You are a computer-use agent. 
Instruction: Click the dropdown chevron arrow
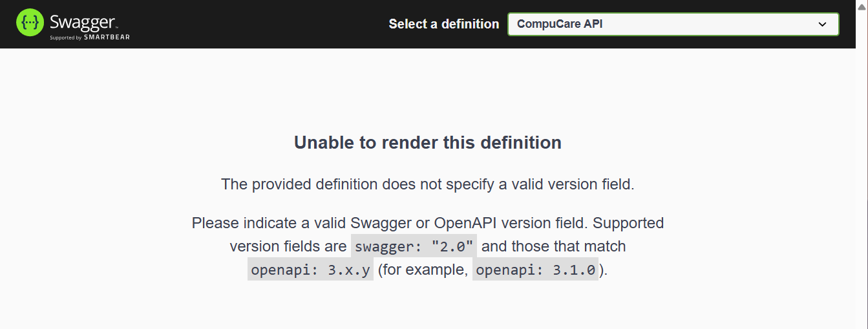click(822, 25)
